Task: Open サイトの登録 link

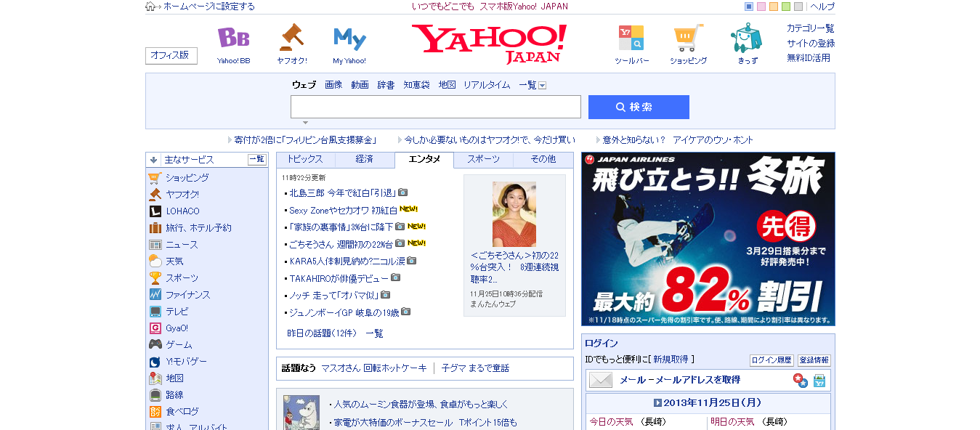Action: (811, 44)
